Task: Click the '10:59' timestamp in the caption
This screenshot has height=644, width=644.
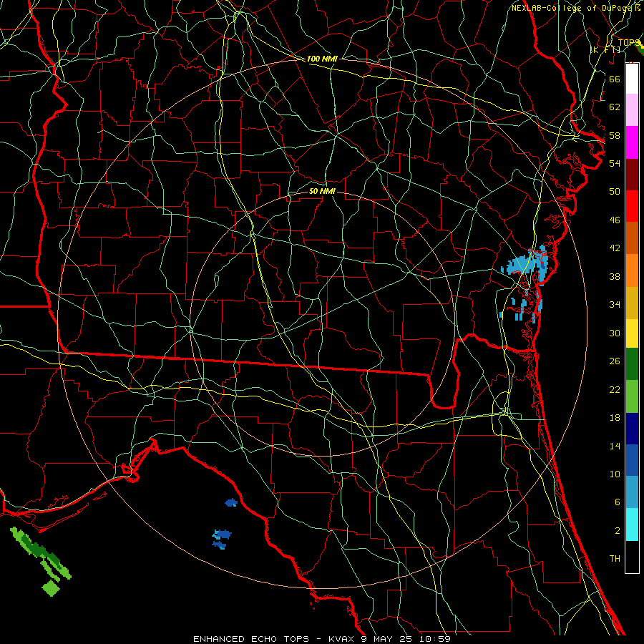Action: tap(435, 639)
